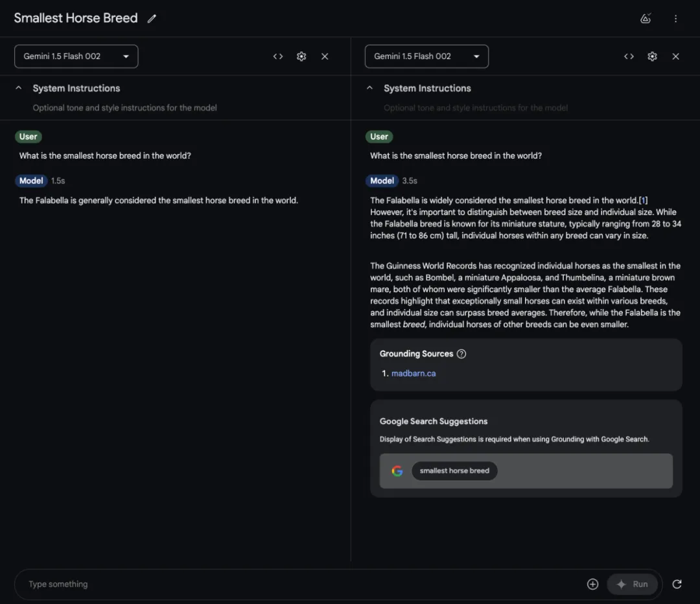Click the right panel's Model label
The image size is (700, 604).
(382, 181)
